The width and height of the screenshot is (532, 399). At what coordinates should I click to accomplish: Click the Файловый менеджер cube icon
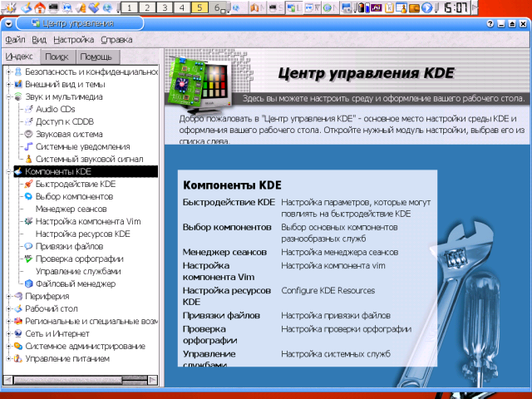coord(29,283)
